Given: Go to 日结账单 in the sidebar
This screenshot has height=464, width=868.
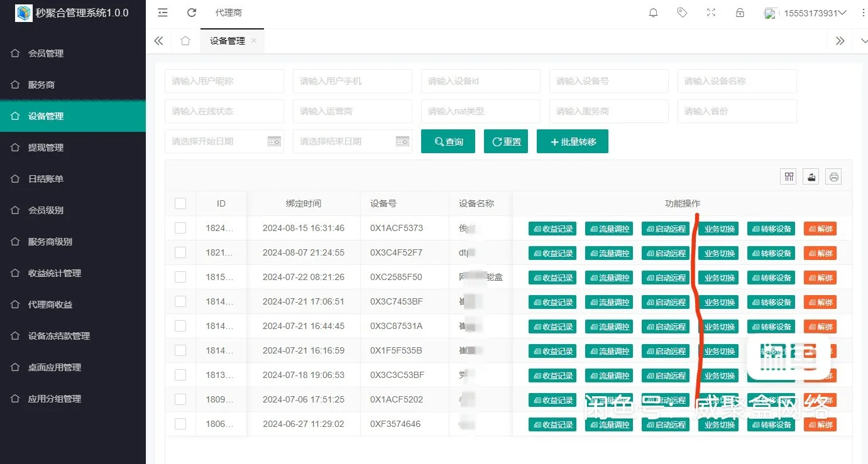Looking at the screenshot, I should 73,179.
